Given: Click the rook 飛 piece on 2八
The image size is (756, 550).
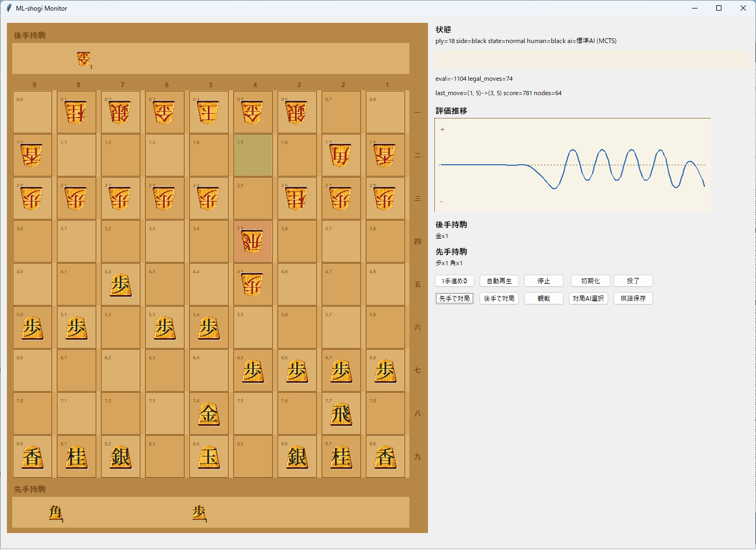Looking at the screenshot, I should click(x=341, y=413).
